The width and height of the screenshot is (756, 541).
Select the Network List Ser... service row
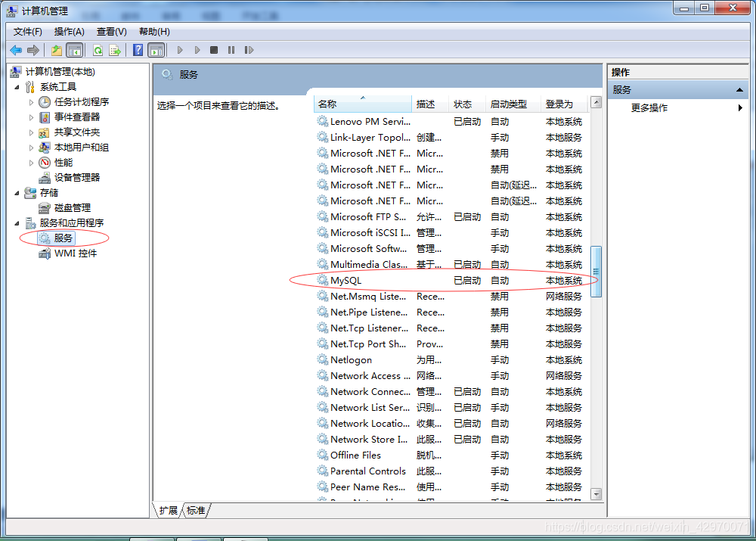pyautogui.click(x=452, y=407)
